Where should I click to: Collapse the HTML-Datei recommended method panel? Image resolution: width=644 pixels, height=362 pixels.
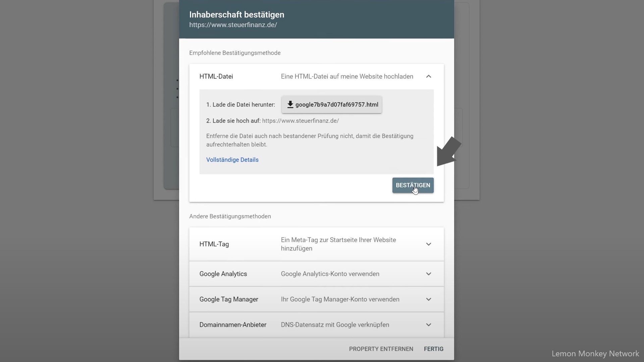[428, 76]
